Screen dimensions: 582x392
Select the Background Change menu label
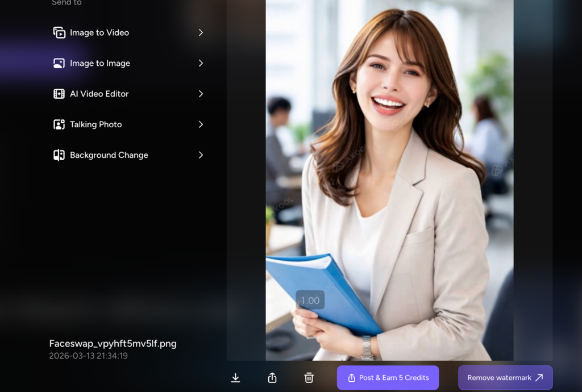(x=109, y=156)
